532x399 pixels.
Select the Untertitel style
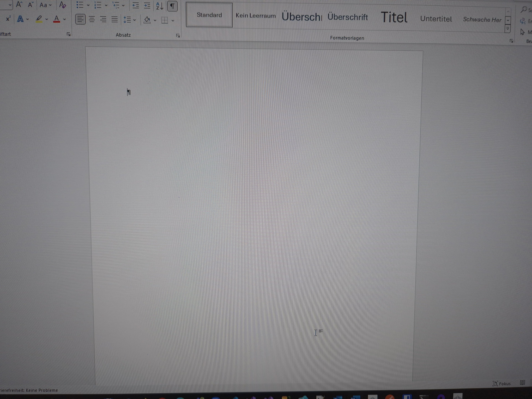pyautogui.click(x=436, y=19)
